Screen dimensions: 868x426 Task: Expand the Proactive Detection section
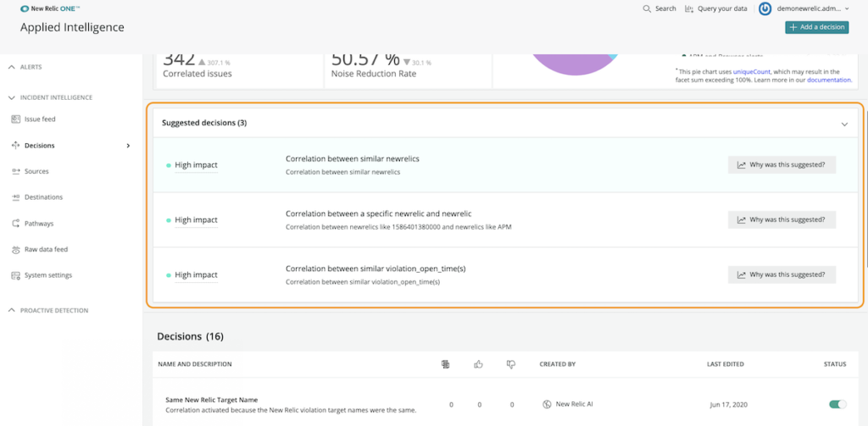tap(47, 310)
